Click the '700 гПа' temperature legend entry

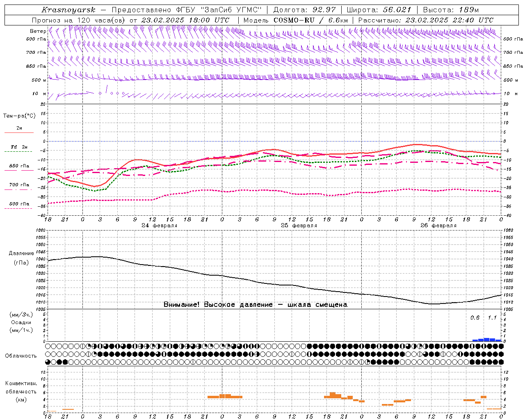point(19,185)
